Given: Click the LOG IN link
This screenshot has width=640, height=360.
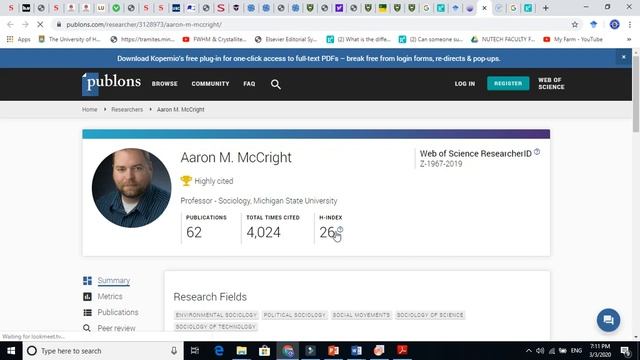Looking at the screenshot, I should pyautogui.click(x=465, y=84).
